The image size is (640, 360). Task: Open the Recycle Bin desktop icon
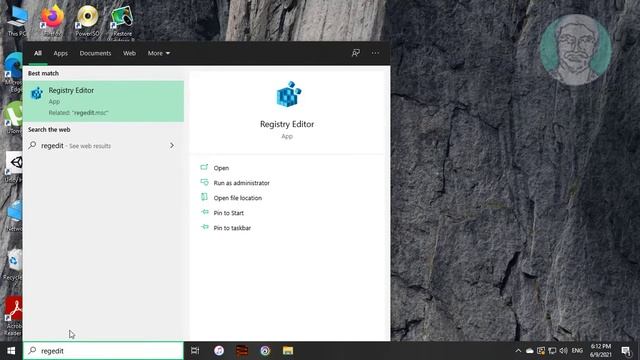point(14,264)
